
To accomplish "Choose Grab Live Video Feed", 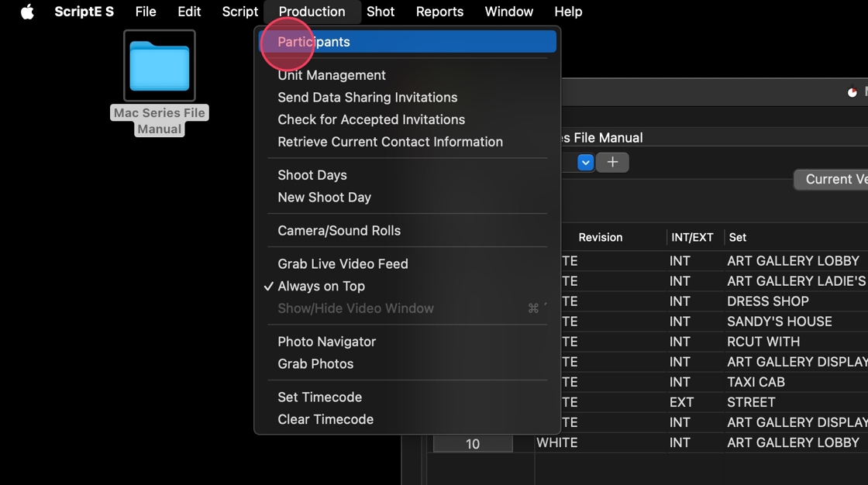I will pos(343,264).
